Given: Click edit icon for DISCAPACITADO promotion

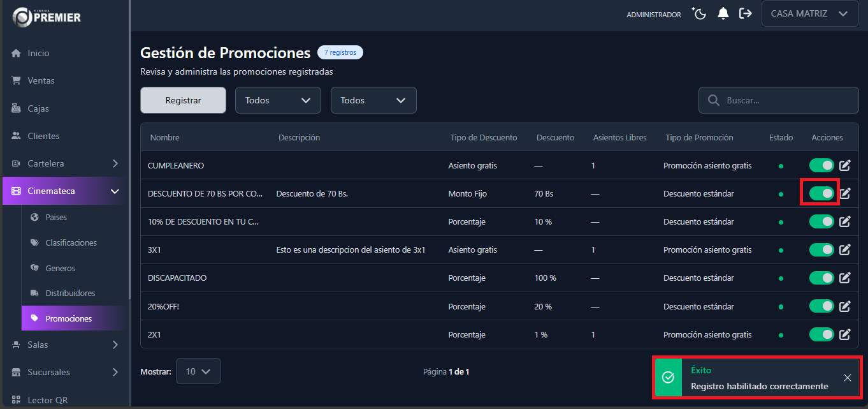Looking at the screenshot, I should 845,278.
